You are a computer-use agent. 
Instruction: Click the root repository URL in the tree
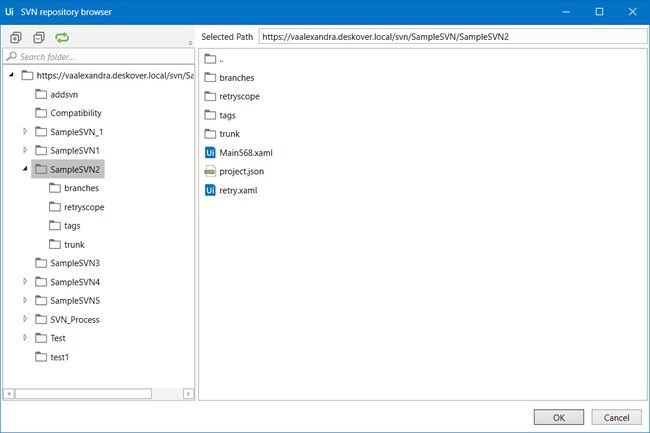115,75
